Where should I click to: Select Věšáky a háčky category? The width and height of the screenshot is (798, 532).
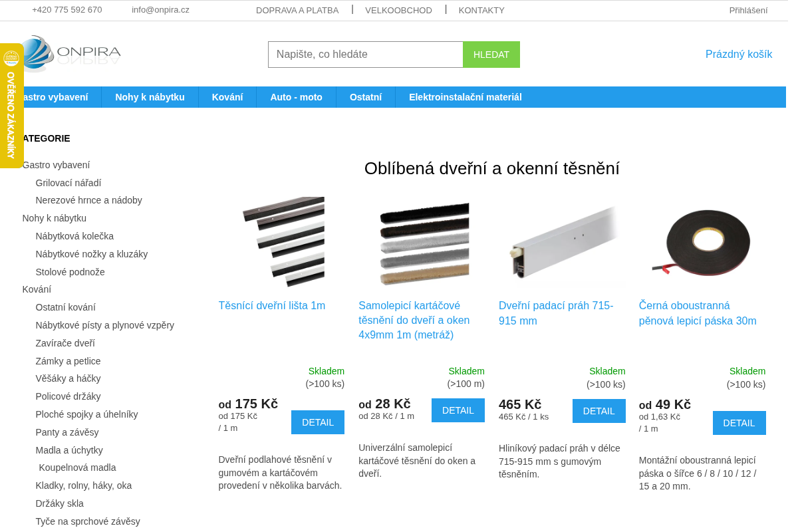tap(68, 378)
